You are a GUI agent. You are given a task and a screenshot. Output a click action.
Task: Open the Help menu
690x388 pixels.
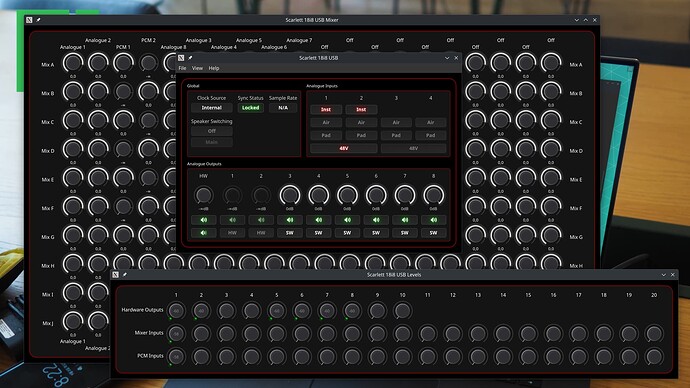pyautogui.click(x=214, y=68)
